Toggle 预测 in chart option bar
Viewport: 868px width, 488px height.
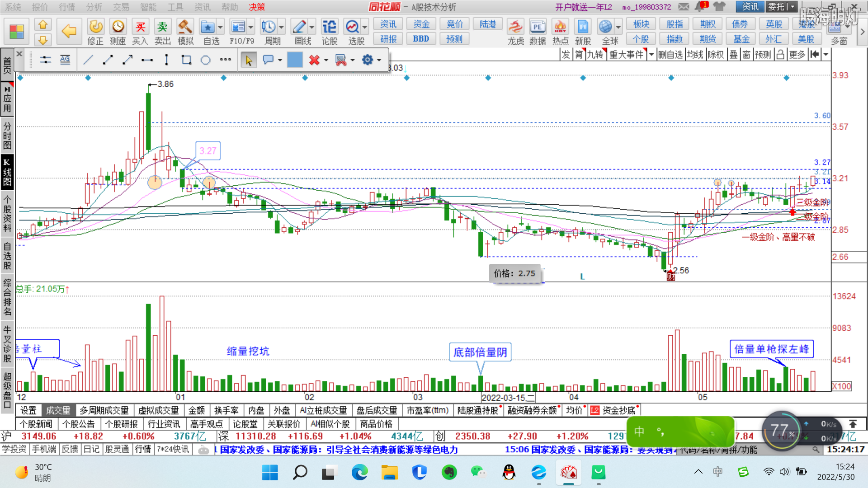pos(763,55)
